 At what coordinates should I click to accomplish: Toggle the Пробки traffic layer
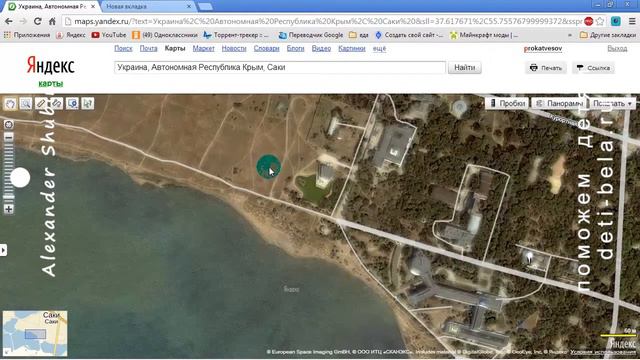pyautogui.click(x=507, y=104)
